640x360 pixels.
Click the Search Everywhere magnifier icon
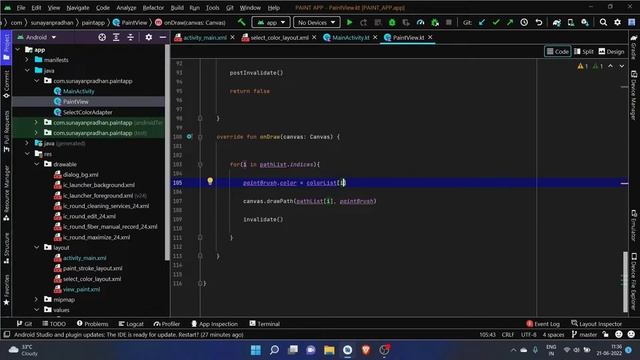pos(603,22)
